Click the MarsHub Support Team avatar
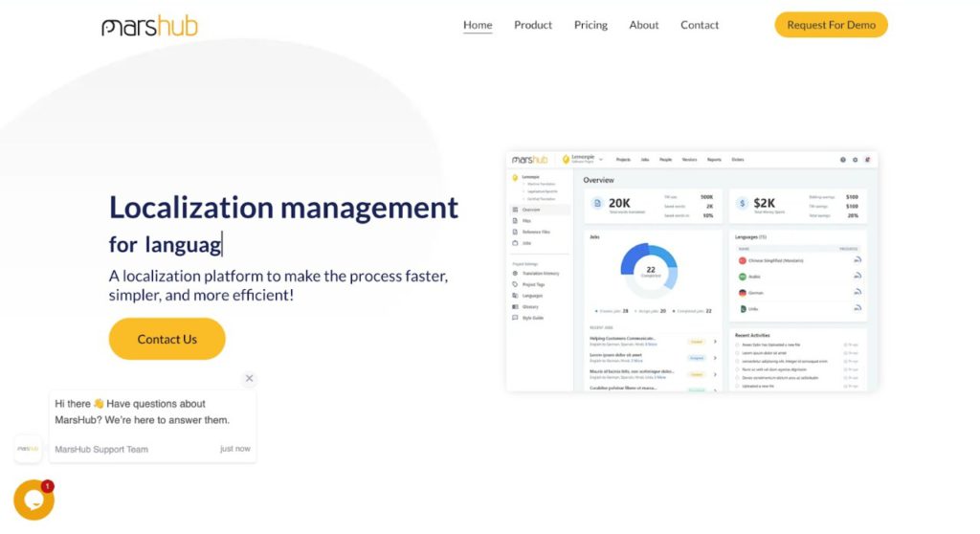Image resolution: width=980 pixels, height=534 pixels. click(x=28, y=448)
